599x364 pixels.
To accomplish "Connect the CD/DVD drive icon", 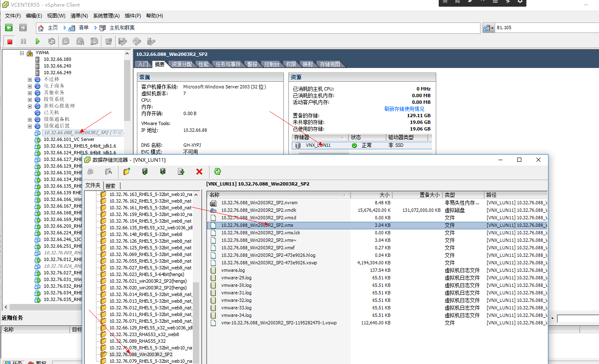I will (136, 41).
